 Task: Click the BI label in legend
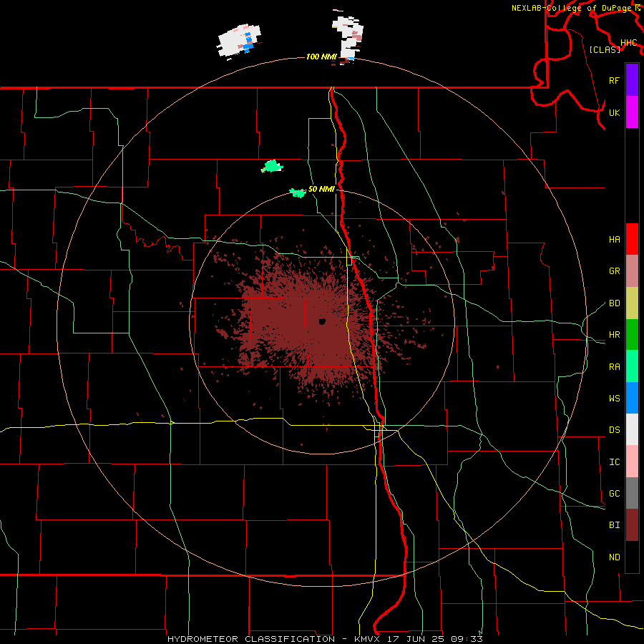coord(614,525)
